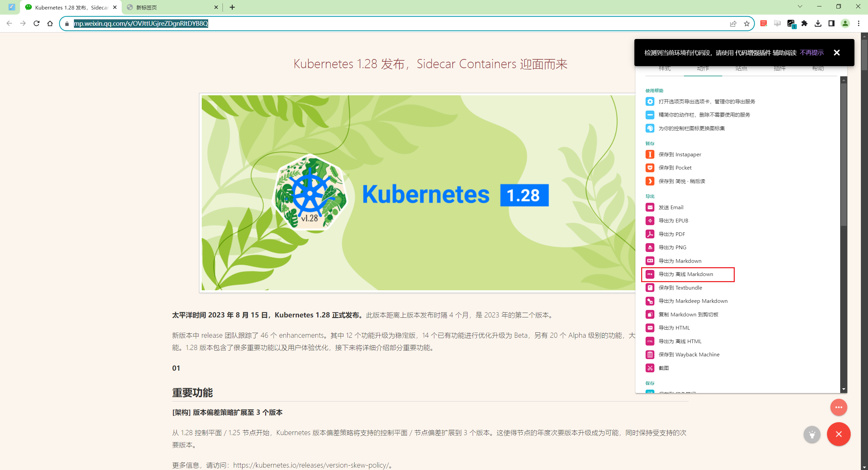Open the version-skew-policy link

(311, 465)
